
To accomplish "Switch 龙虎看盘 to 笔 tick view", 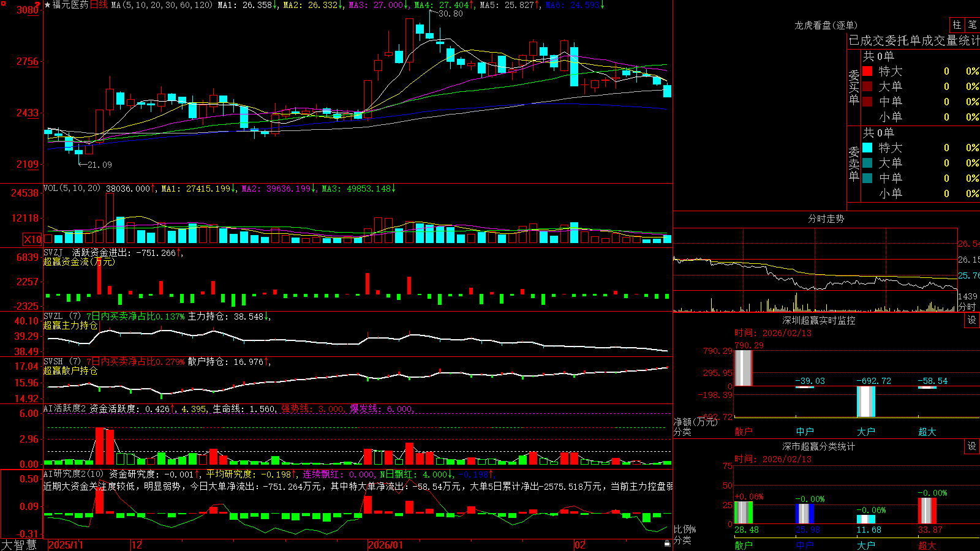I will click(x=973, y=24).
